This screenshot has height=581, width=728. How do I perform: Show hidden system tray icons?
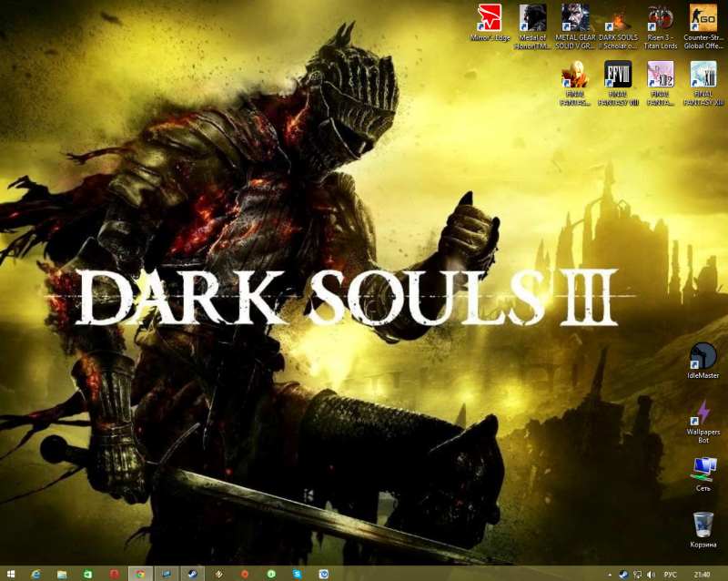pos(610,575)
